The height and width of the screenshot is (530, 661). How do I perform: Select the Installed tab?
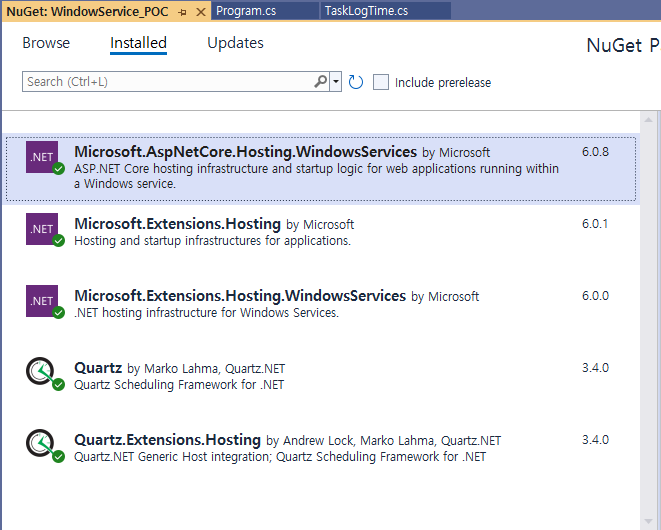click(x=138, y=43)
